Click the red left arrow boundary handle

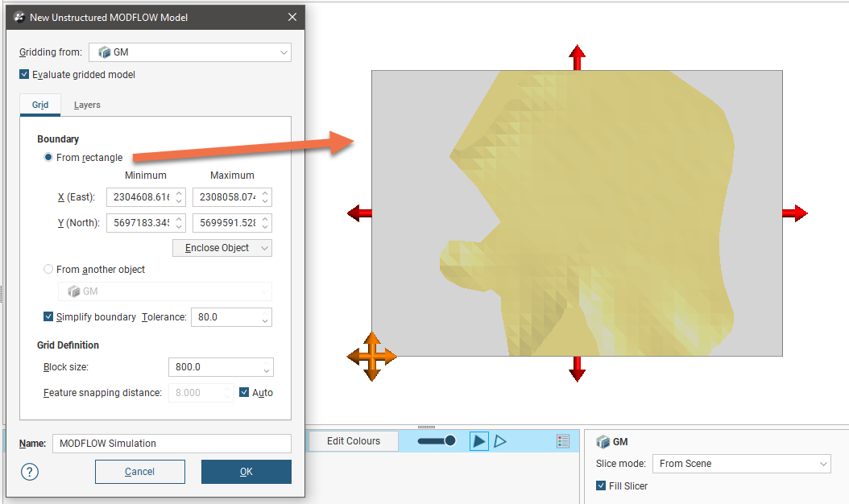click(x=359, y=213)
